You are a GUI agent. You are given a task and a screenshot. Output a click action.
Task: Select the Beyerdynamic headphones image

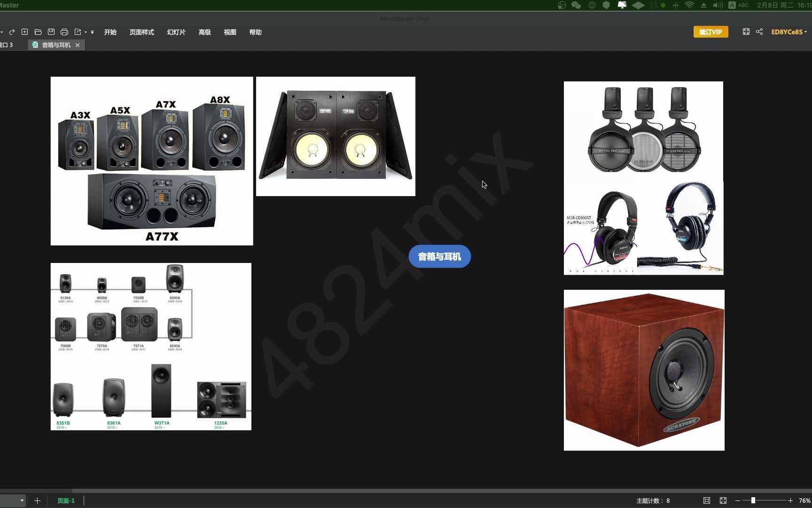click(643, 131)
